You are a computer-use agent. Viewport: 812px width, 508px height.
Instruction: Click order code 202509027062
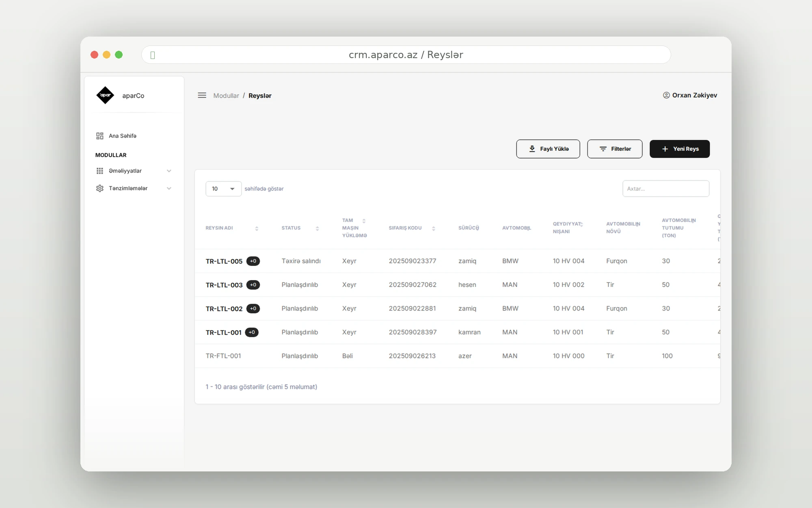pos(412,285)
